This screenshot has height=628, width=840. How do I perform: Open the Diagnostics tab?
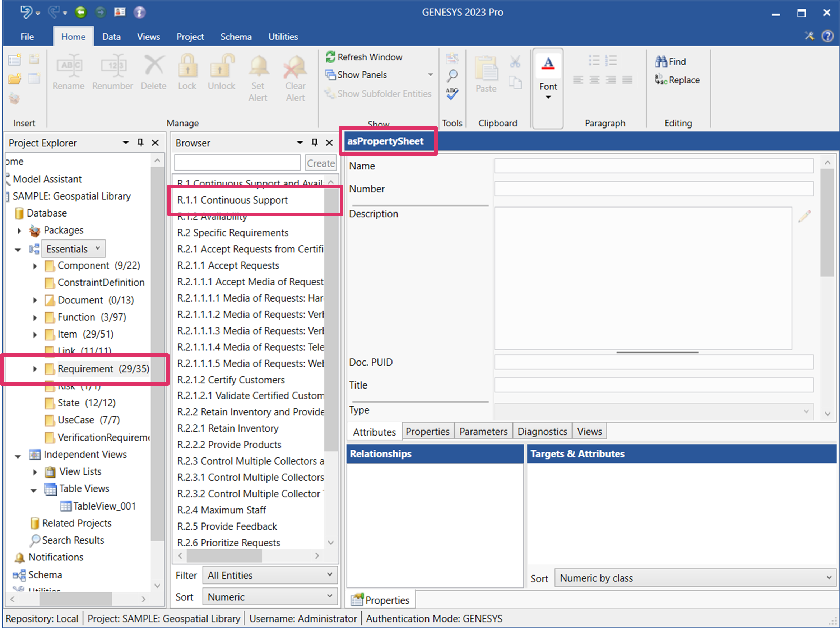(542, 432)
